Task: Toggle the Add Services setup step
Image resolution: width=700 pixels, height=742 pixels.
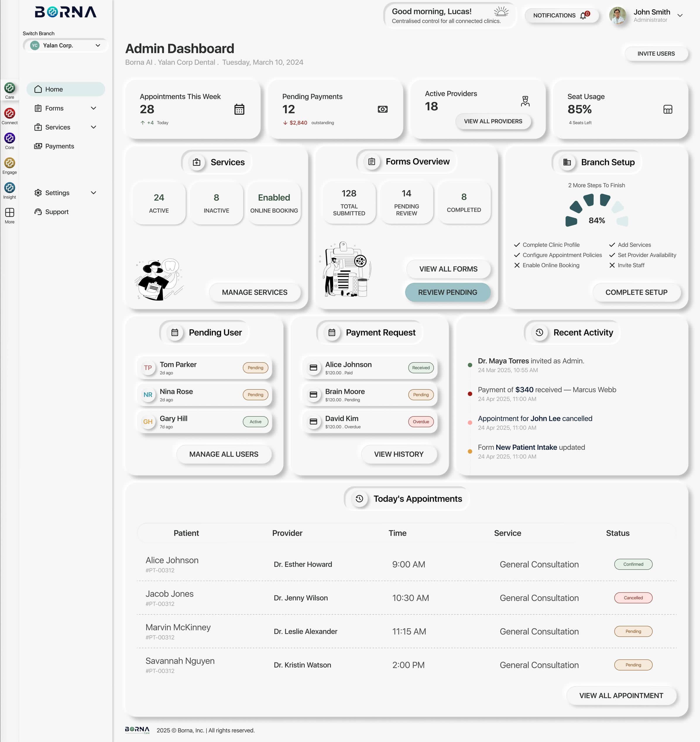Action: 630,245
